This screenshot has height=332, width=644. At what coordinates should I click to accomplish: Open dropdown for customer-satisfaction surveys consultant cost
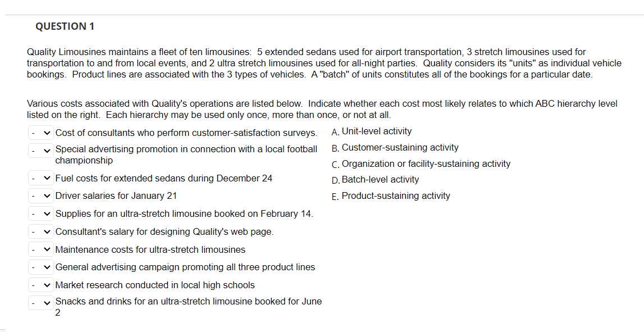point(40,133)
